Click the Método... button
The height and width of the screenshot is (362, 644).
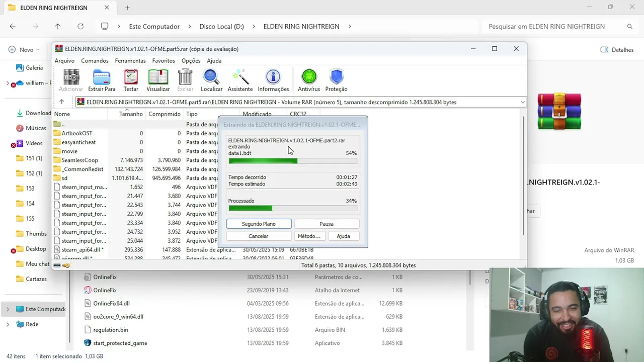click(309, 236)
